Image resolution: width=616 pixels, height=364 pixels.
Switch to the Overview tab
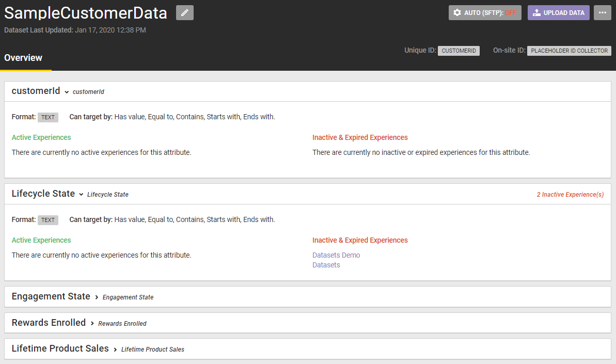click(23, 58)
